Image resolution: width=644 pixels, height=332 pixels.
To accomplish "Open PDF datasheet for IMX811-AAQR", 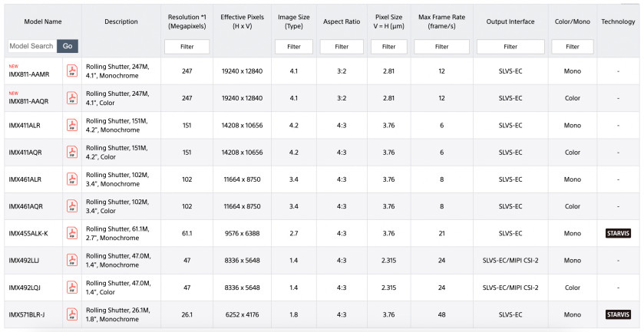I will [x=72, y=98].
